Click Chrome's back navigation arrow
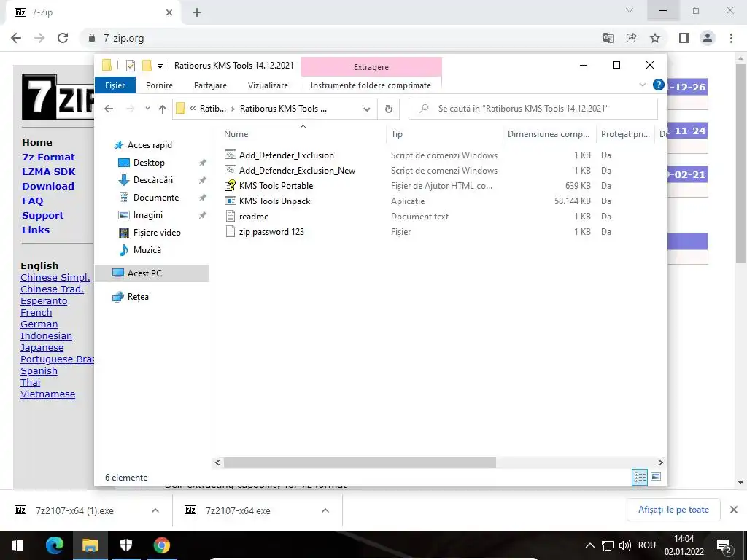 click(16, 38)
